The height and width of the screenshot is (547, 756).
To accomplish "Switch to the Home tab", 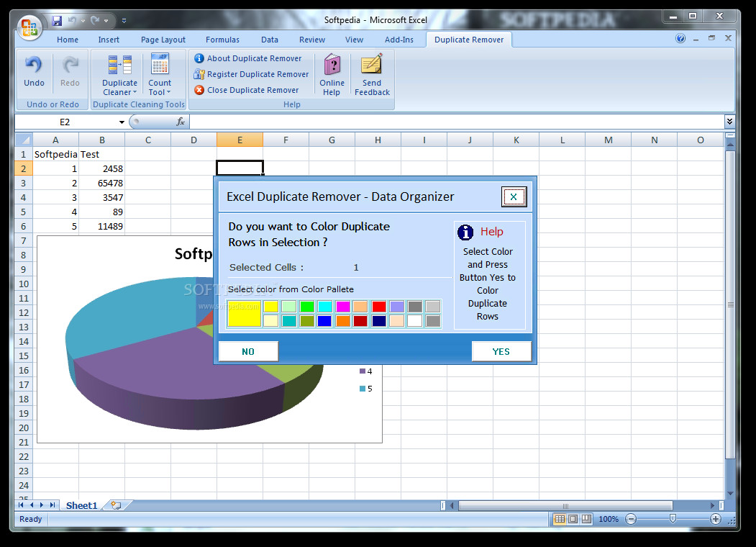I will coord(68,40).
